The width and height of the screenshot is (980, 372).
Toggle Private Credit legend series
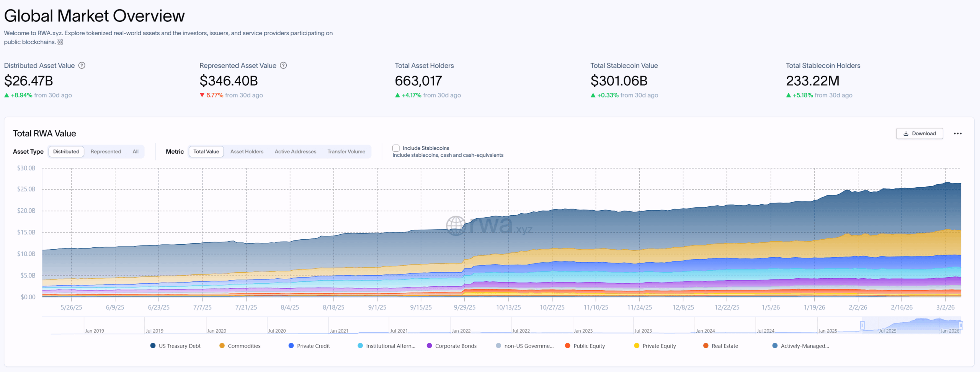coord(313,346)
